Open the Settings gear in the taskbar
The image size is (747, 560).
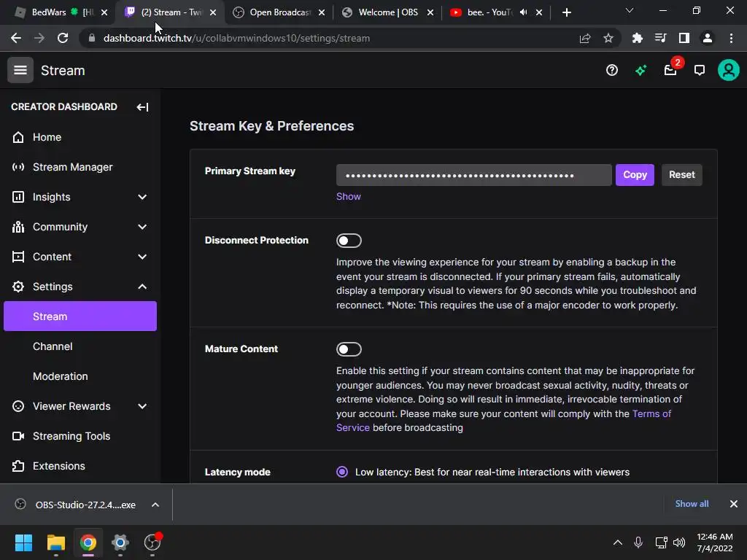tap(120, 542)
